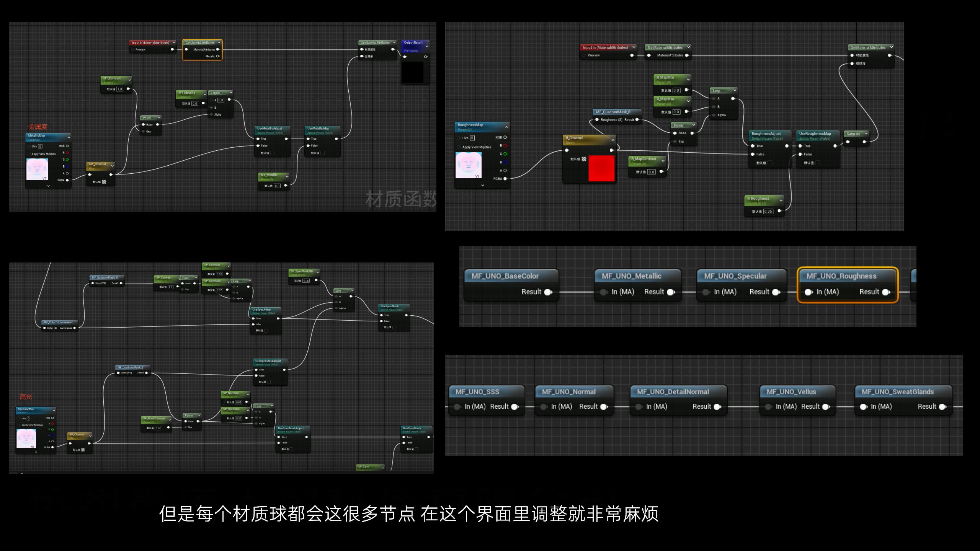980x551 pixels.
Task: Collapse the R_Channel node header arrow
Action: (x=613, y=140)
